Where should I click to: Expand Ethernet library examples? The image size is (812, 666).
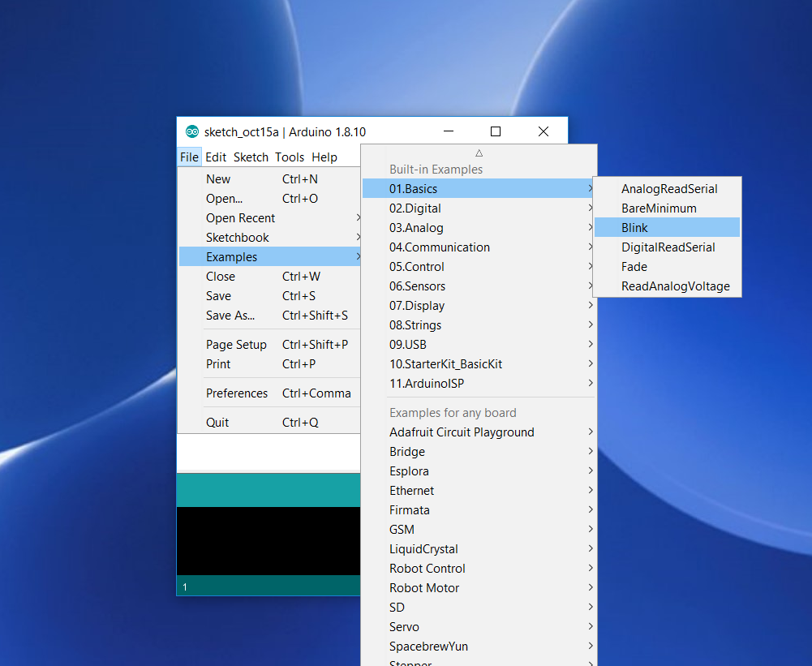tap(479, 491)
